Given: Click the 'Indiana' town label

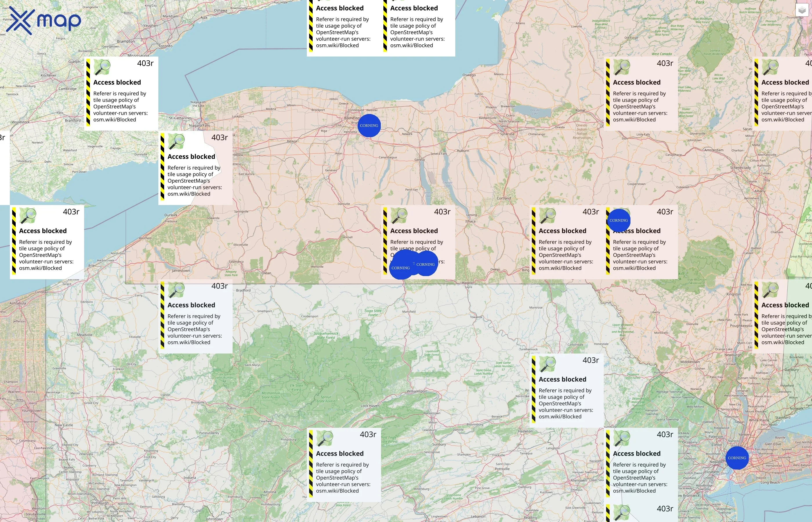Looking at the screenshot, I should pyautogui.click(x=190, y=478).
